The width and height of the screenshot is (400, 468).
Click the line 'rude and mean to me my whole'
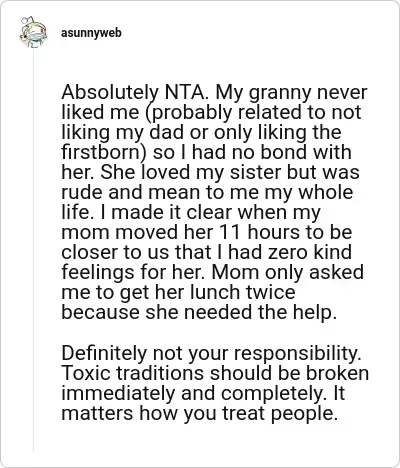[207, 192]
